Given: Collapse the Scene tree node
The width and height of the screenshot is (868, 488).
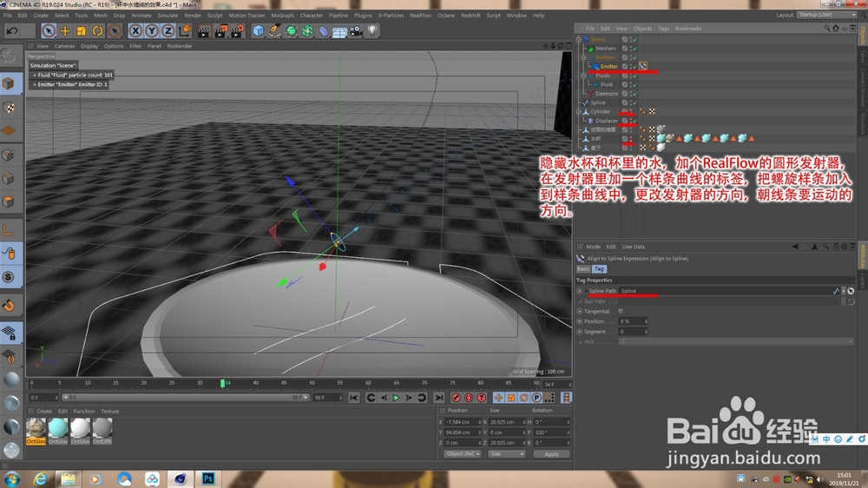Looking at the screenshot, I should point(578,39).
